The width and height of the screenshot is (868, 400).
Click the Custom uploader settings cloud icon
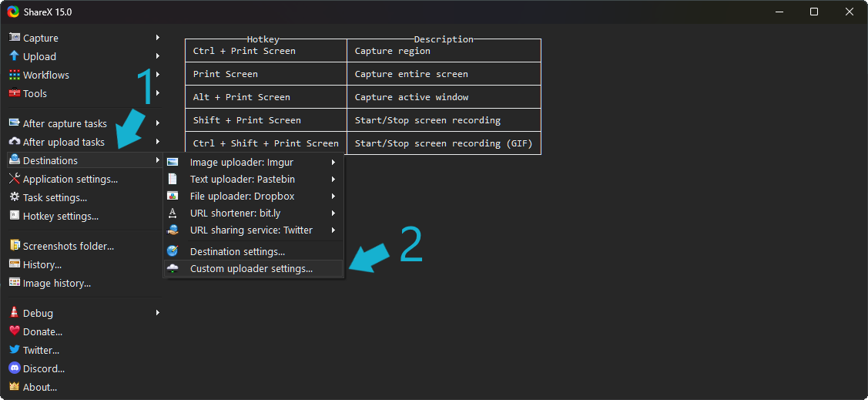click(173, 269)
